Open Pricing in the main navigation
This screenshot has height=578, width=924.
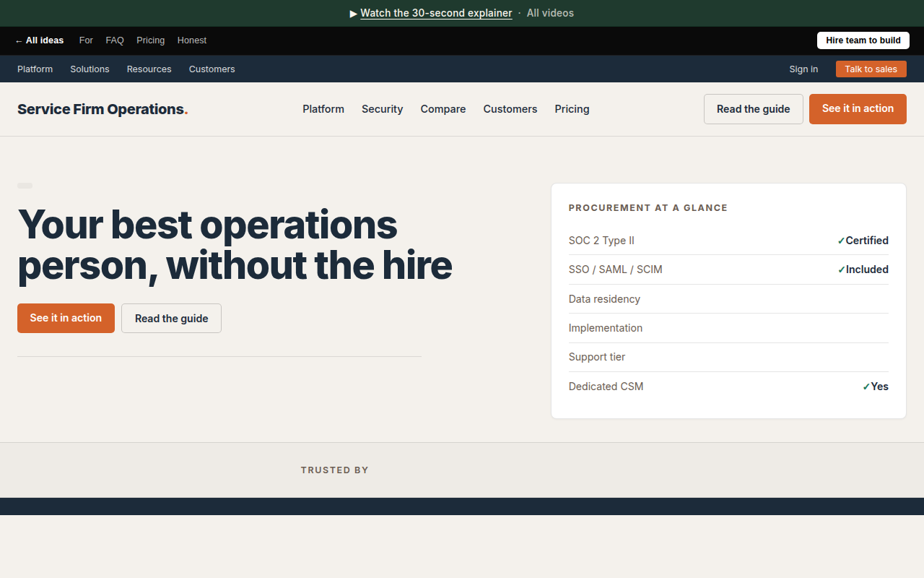[572, 109]
